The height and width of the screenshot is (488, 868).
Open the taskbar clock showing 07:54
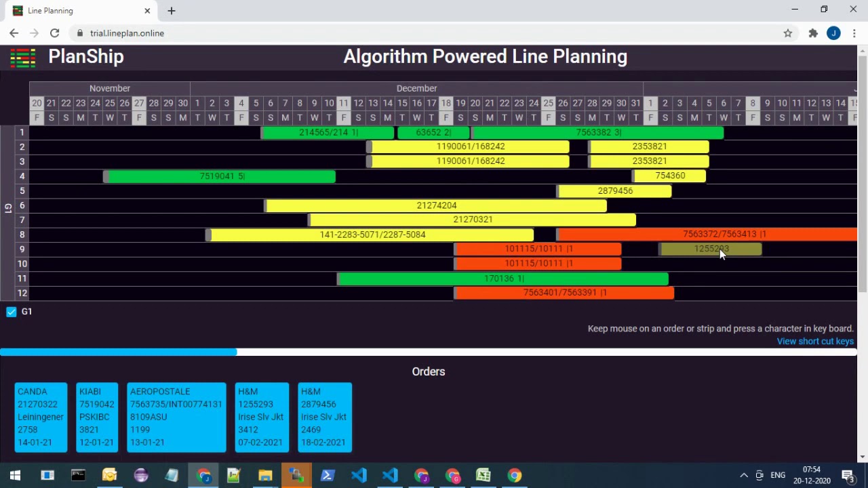point(812,475)
